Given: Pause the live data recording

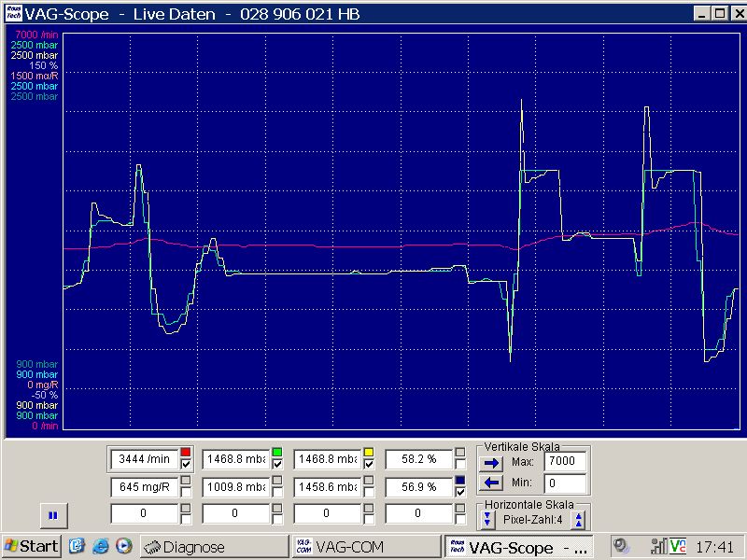Looking at the screenshot, I should [x=52, y=514].
